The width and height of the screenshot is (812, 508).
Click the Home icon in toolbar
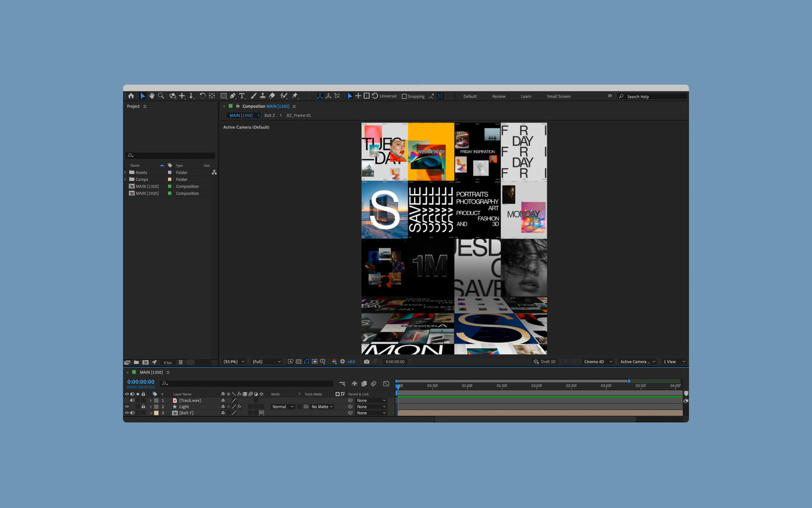(x=131, y=96)
